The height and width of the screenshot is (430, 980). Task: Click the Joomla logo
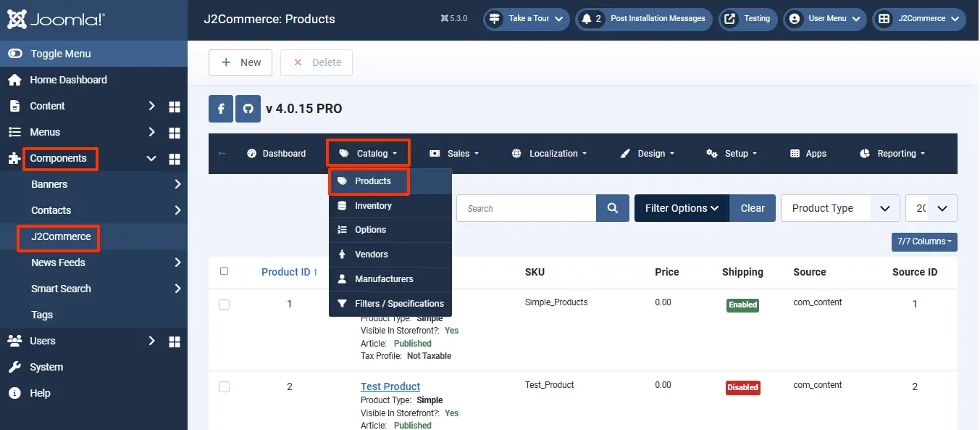point(56,20)
